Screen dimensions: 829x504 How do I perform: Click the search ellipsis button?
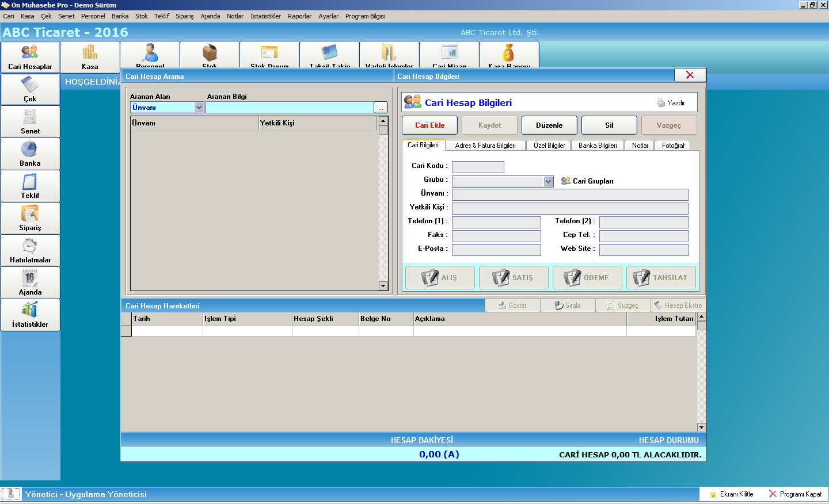coord(381,108)
